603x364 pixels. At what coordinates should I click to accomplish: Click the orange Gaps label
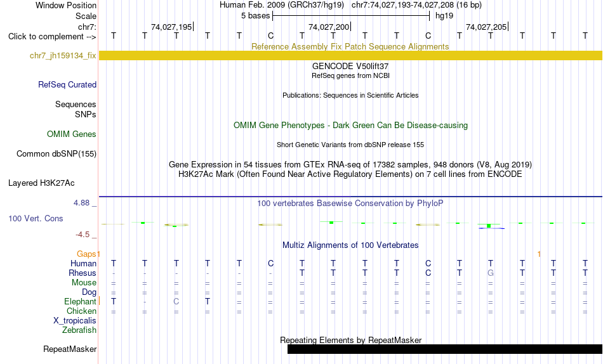click(x=86, y=254)
